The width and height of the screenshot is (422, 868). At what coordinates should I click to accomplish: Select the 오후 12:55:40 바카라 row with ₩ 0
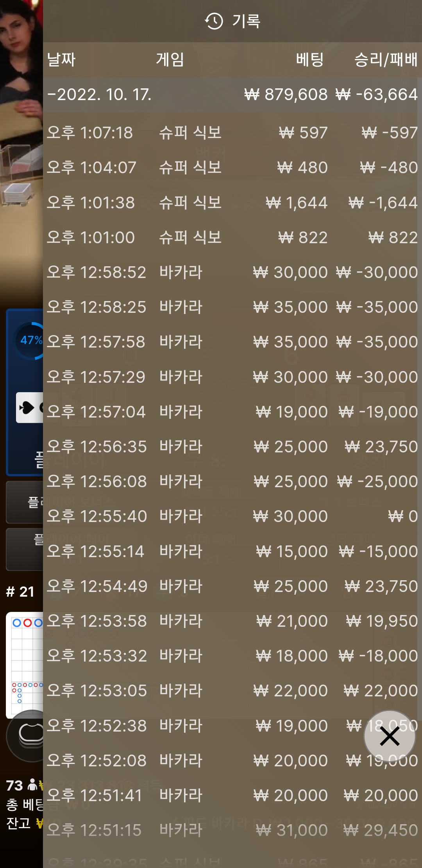[x=232, y=516]
